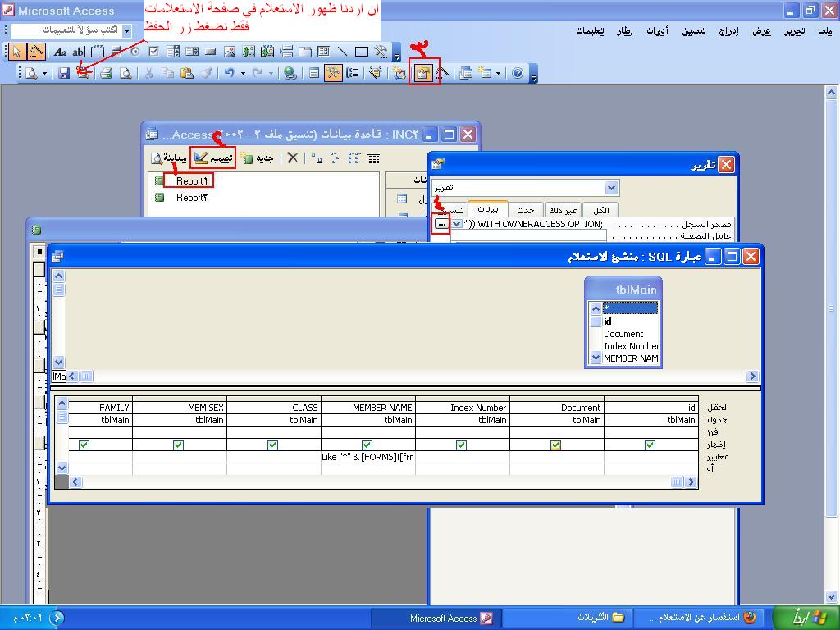Viewport: 840px width, 630px height.
Task: Open the Field List toolbar icon
Action: (x=314, y=73)
